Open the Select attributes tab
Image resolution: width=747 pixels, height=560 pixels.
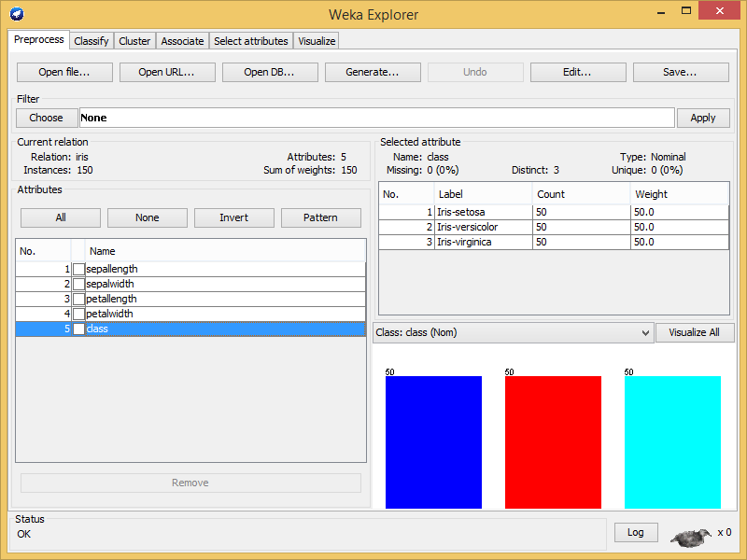tap(251, 41)
